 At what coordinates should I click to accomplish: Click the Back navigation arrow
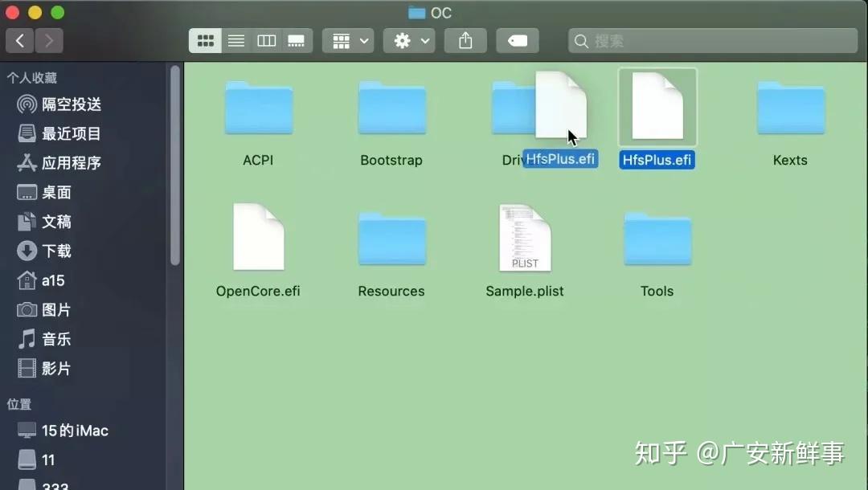point(19,40)
